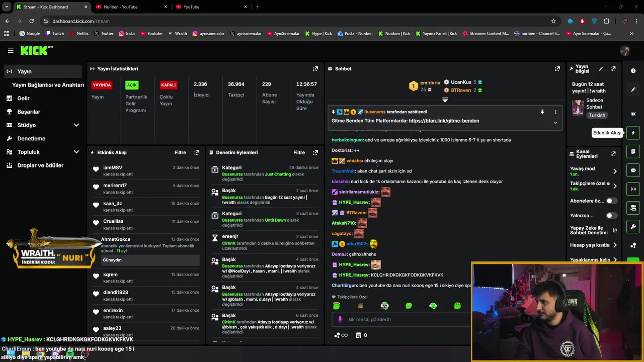Viewport: 644px width, 362px height.
Task: Pop out the Kanal Eylemleri panel
Action: click(x=613, y=154)
